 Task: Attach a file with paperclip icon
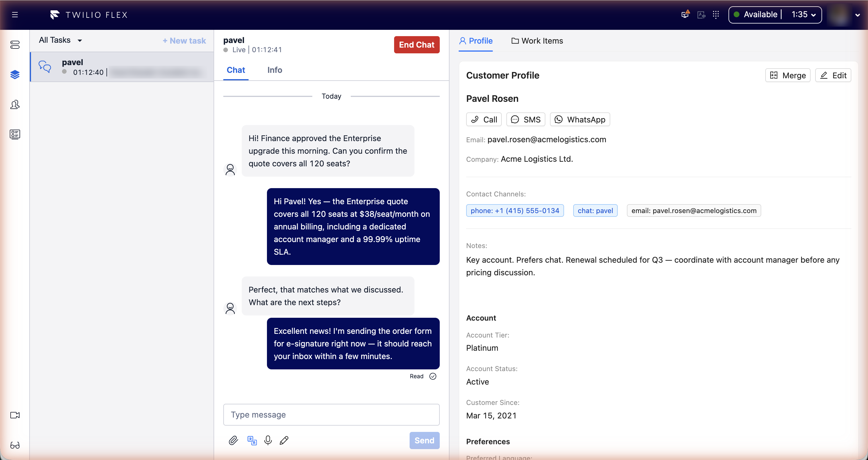[x=233, y=440]
